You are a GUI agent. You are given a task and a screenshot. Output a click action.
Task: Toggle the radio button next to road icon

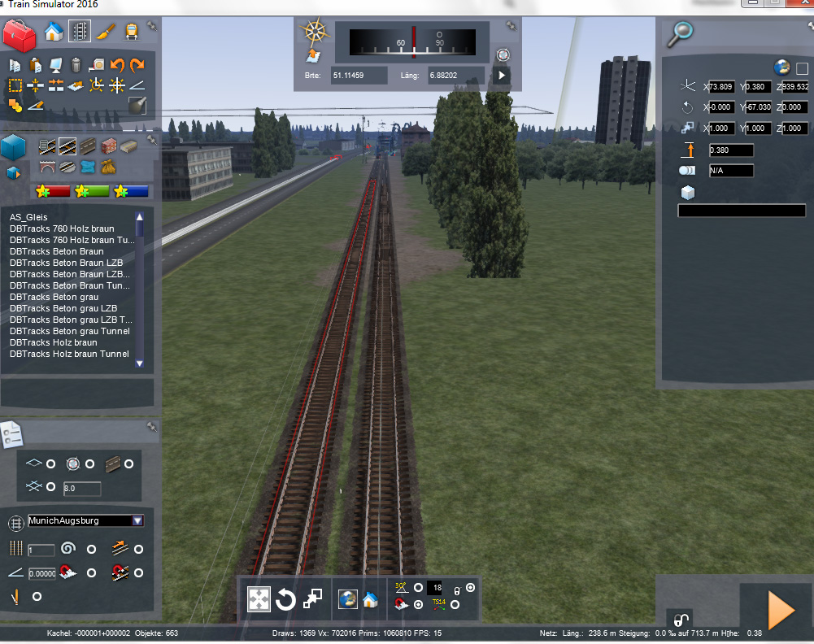coord(128,464)
